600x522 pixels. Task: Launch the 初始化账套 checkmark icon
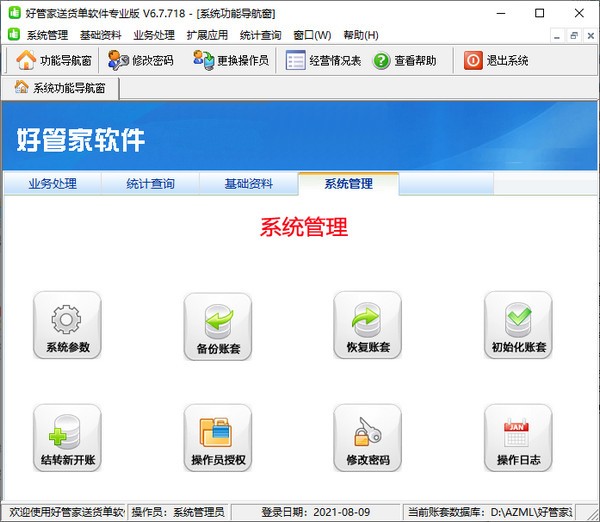click(518, 325)
